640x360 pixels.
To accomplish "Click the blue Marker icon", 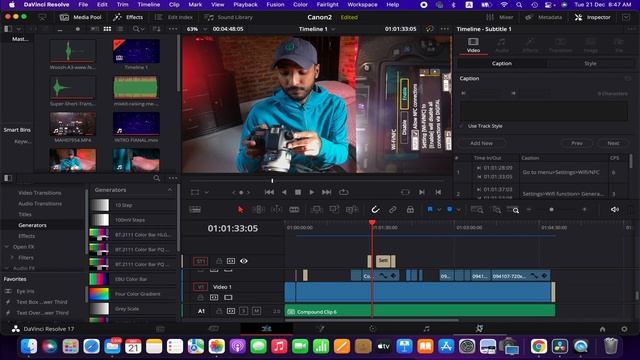I will point(449,209).
